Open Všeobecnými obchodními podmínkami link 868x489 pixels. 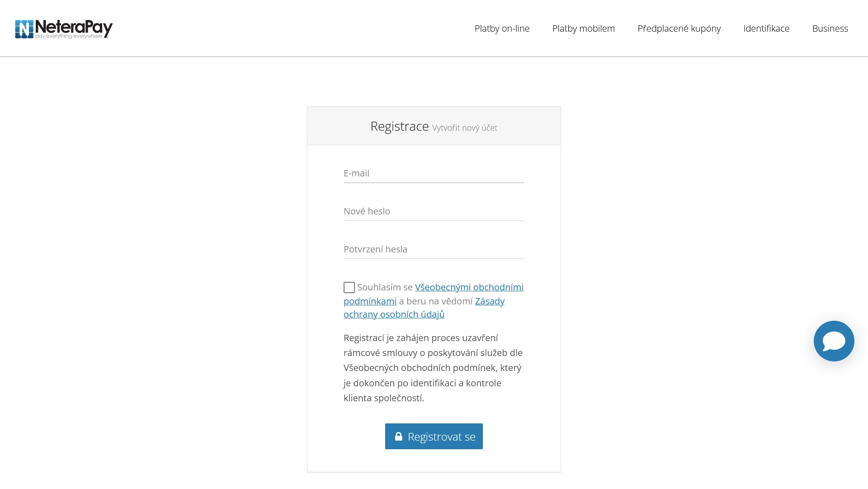point(469,287)
